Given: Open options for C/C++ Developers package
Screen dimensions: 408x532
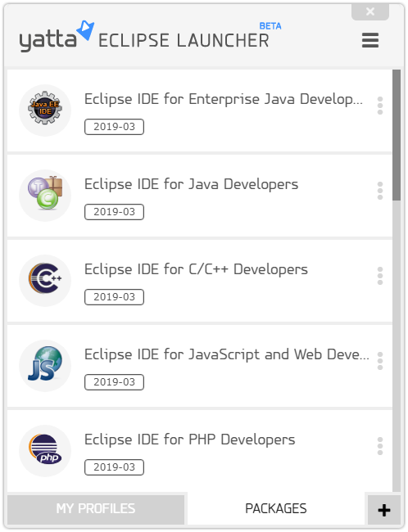Looking at the screenshot, I should click(380, 276).
